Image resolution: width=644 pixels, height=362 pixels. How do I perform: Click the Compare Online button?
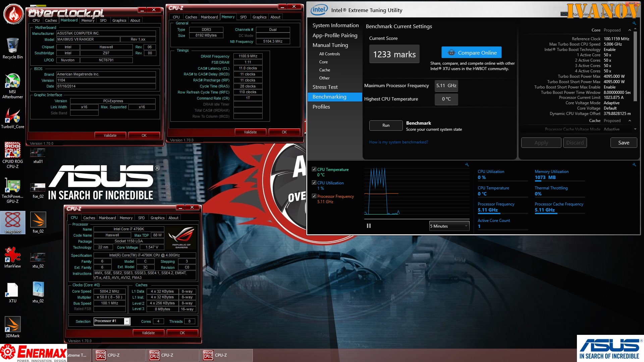pos(472,53)
